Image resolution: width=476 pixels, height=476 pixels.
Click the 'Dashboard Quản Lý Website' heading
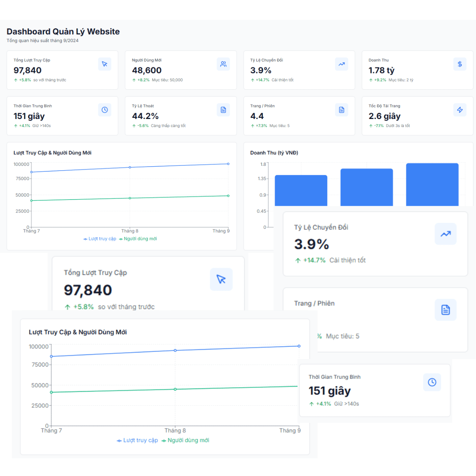(63, 32)
